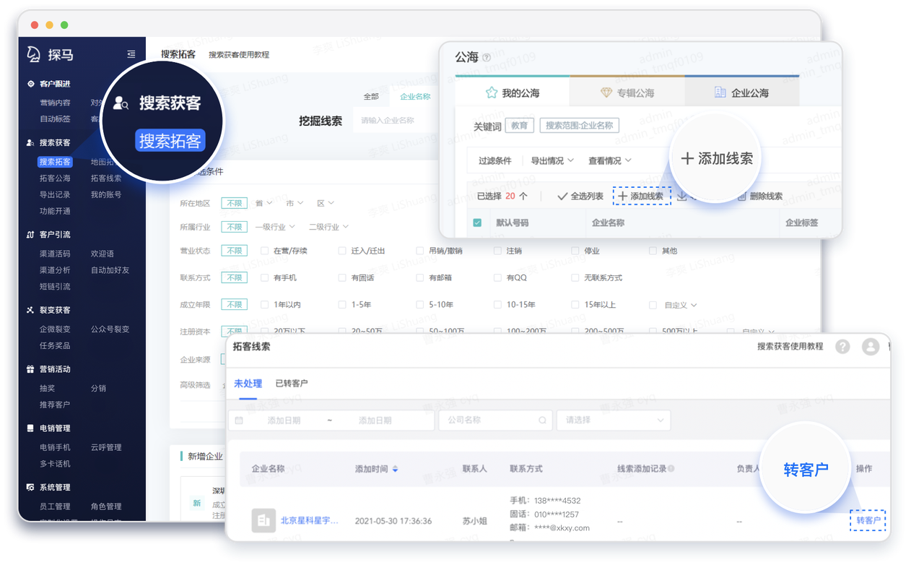Switch to the 企业公海 tab
This screenshot has height=565, width=924.
pyautogui.click(x=741, y=92)
